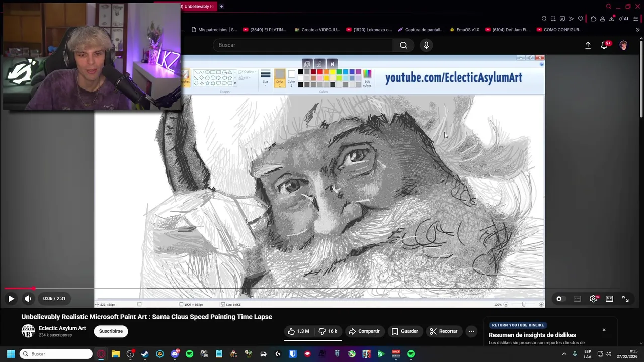
Task: Expand the bookmarks overflow chevron
Action: pyautogui.click(x=637, y=30)
